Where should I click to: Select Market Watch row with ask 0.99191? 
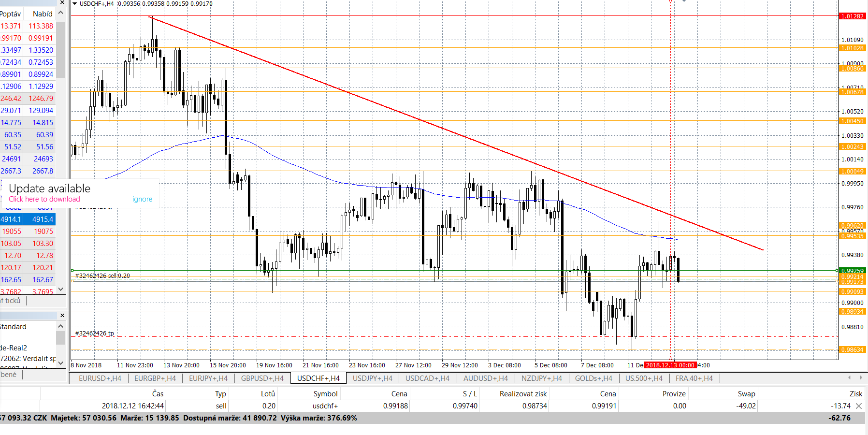coord(28,38)
